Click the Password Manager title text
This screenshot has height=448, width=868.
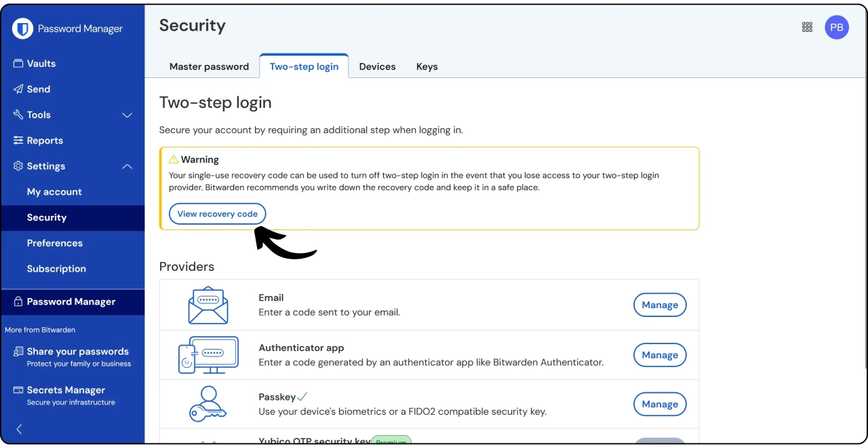click(x=80, y=29)
